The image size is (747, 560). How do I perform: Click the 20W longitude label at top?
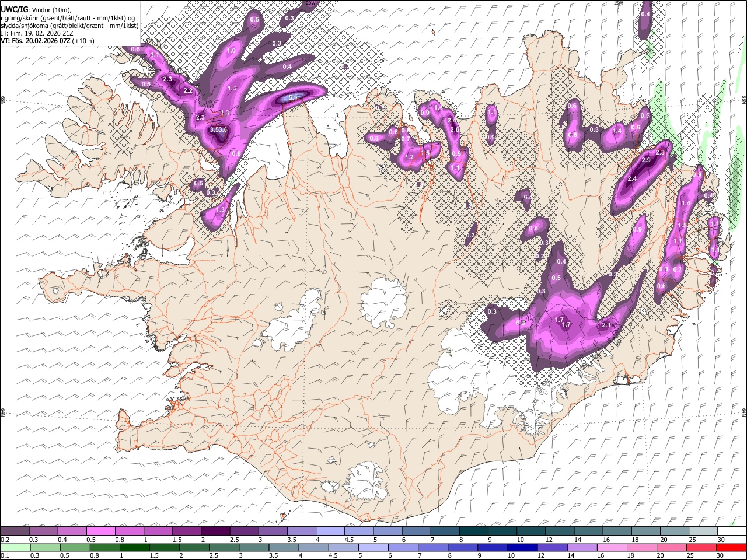point(310,3)
